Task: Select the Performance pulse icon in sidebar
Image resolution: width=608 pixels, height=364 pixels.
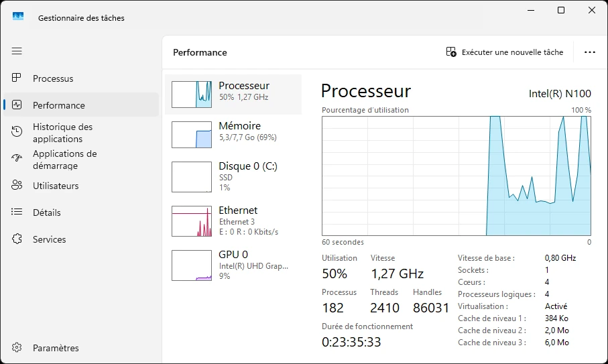Action: click(17, 105)
